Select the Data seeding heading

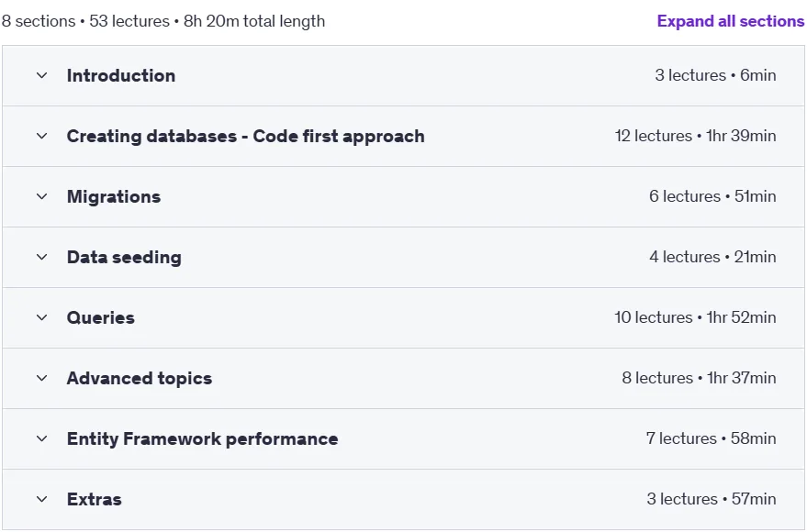click(124, 258)
